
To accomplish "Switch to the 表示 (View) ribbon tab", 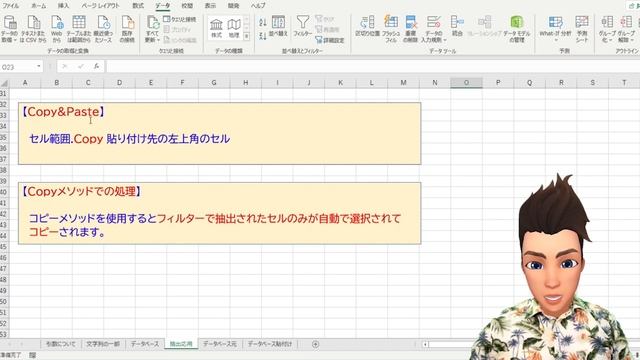I will (x=210, y=6).
